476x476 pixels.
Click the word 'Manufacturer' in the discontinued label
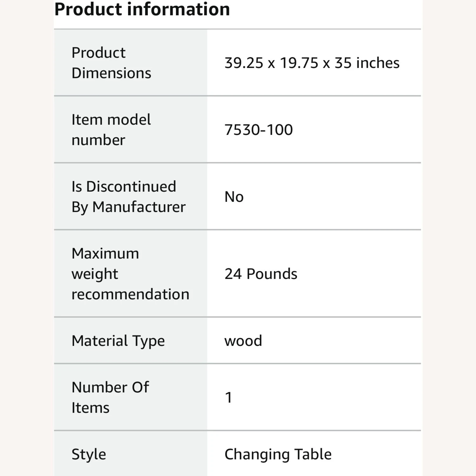click(x=139, y=207)
